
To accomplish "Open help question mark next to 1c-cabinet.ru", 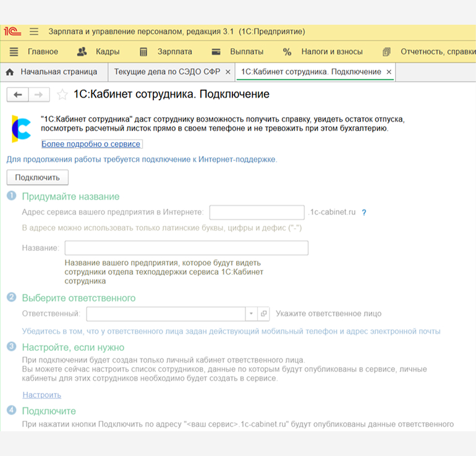I will click(x=364, y=213).
